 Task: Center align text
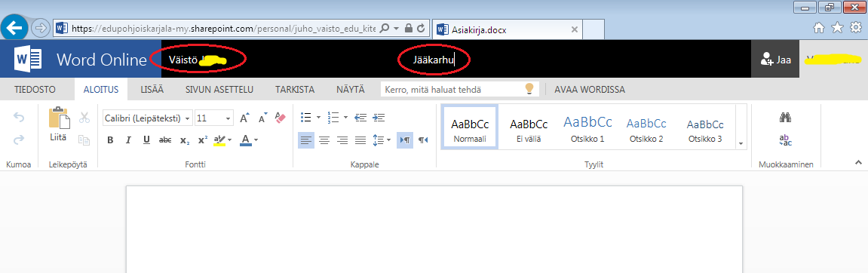pos(324,140)
